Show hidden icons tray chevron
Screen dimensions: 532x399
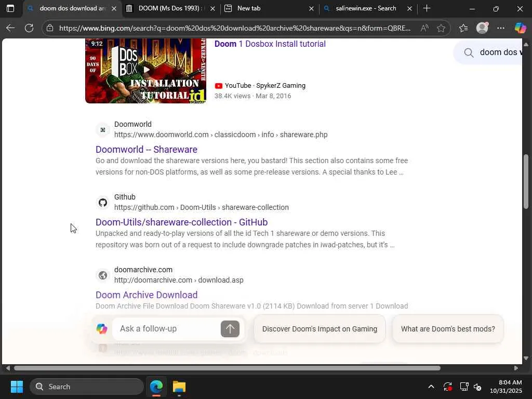point(431,387)
